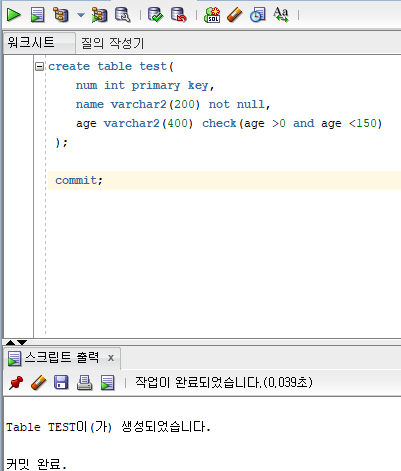The height and width of the screenshot is (471, 401).
Task: Click the closing ');' line
Action: pyautogui.click(x=61, y=143)
